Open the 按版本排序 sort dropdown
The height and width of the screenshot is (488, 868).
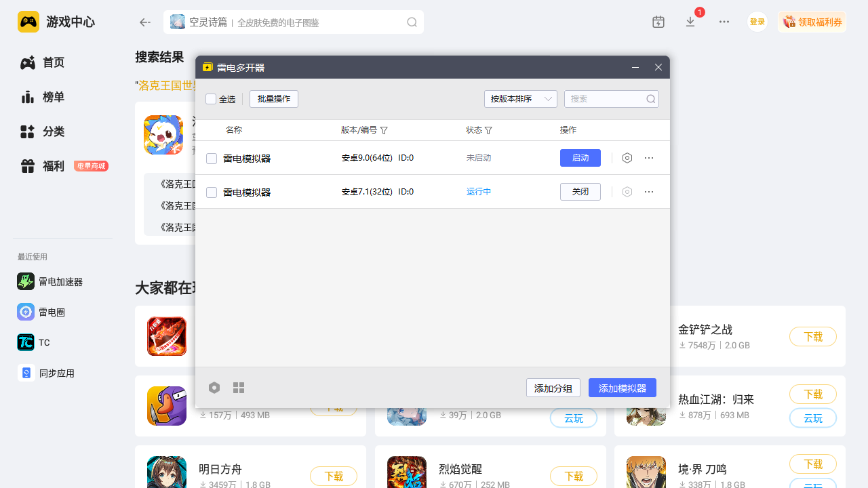point(521,99)
